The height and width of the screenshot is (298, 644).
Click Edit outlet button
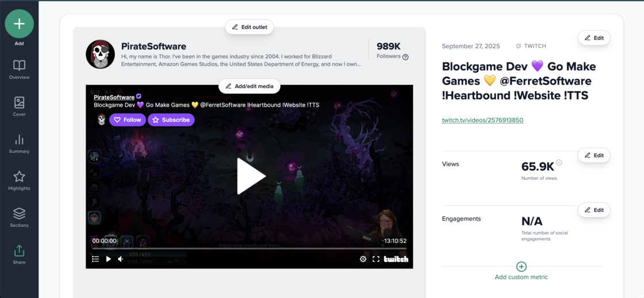249,27
